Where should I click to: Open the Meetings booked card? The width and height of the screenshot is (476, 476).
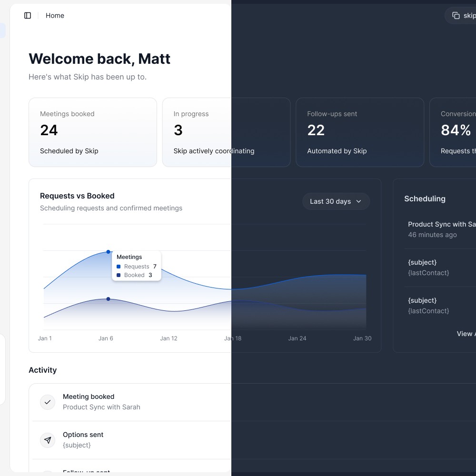[93, 132]
